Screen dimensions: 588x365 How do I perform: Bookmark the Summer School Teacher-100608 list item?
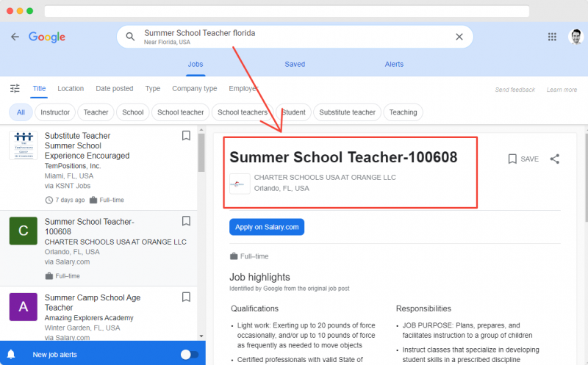pyautogui.click(x=186, y=221)
